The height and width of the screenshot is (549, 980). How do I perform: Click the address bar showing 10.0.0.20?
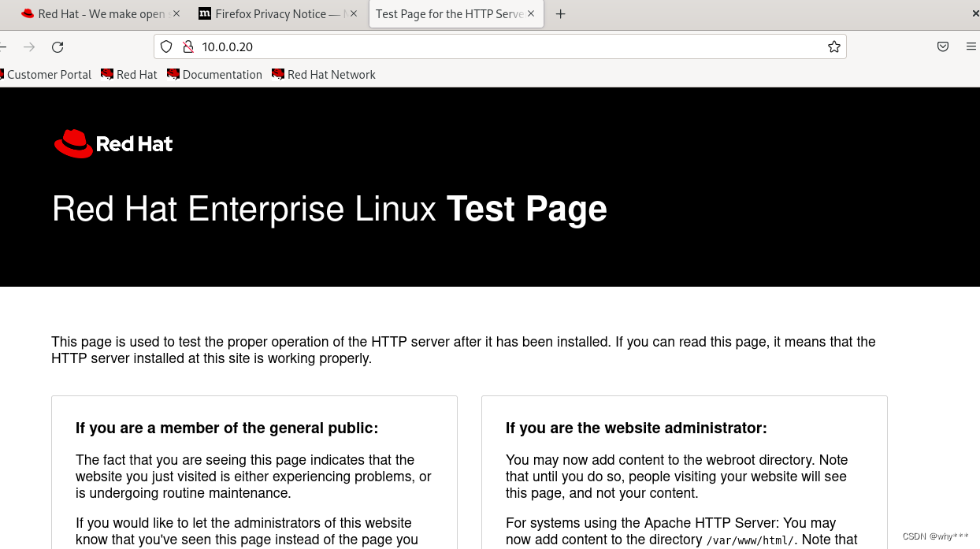point(500,46)
